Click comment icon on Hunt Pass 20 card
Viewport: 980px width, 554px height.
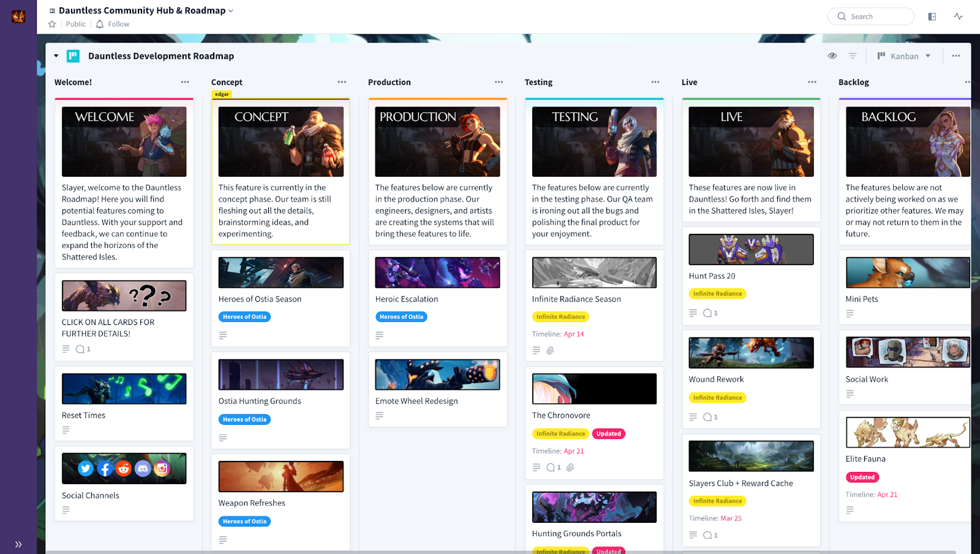[707, 313]
